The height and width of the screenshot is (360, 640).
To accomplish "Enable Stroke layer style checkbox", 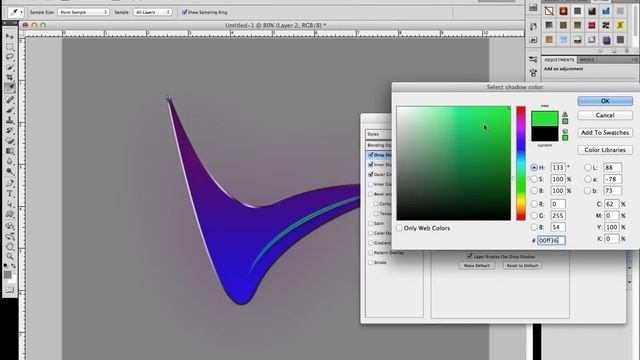I will (x=371, y=262).
